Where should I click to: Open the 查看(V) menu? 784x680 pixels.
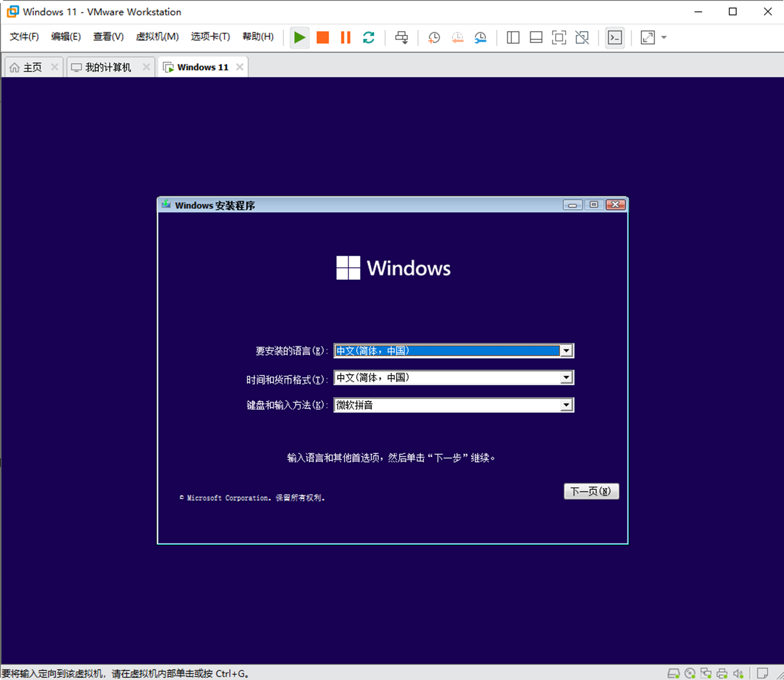pos(108,37)
